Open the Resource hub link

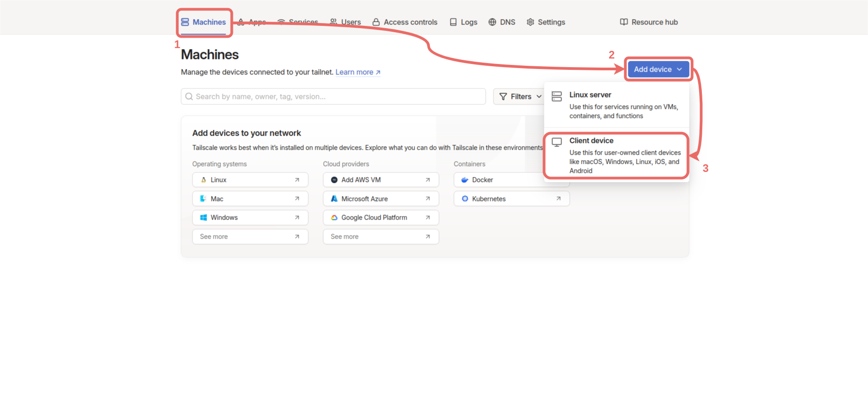coord(649,22)
